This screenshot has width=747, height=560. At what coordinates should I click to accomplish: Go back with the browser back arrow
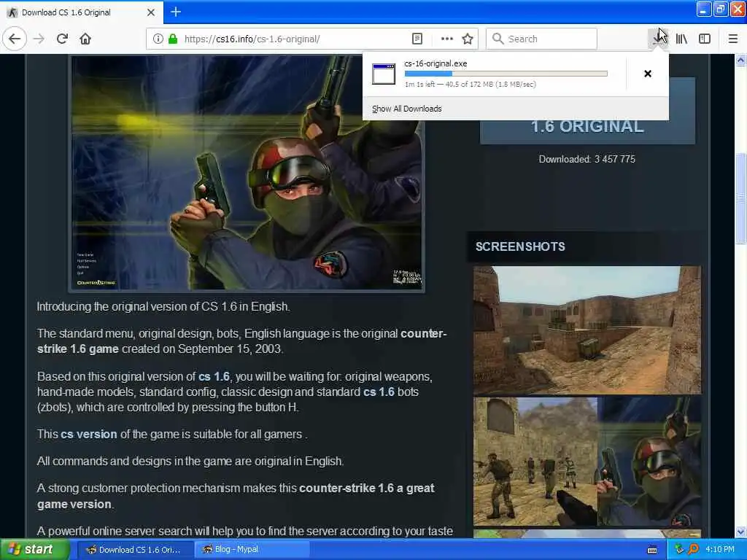(15, 39)
